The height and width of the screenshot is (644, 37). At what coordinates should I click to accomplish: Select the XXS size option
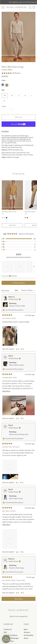pos(5,95)
